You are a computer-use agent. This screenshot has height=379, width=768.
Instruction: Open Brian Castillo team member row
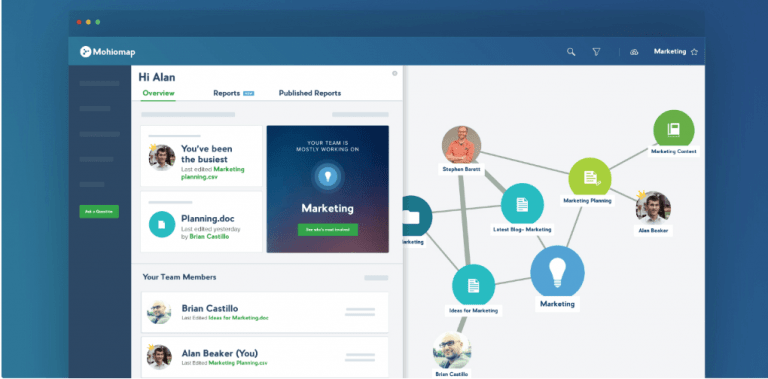coord(264,312)
